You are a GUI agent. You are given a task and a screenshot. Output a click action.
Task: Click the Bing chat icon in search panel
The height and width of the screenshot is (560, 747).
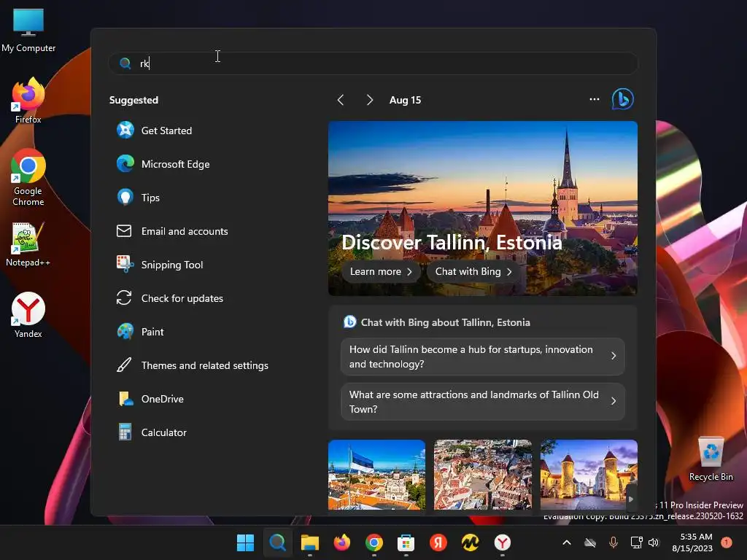pyautogui.click(x=623, y=99)
